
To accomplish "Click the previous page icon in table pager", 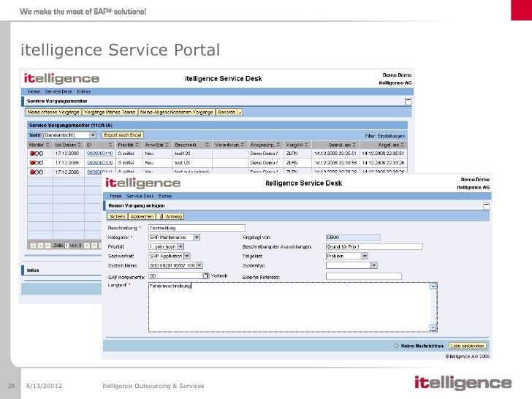I will click(40, 246).
